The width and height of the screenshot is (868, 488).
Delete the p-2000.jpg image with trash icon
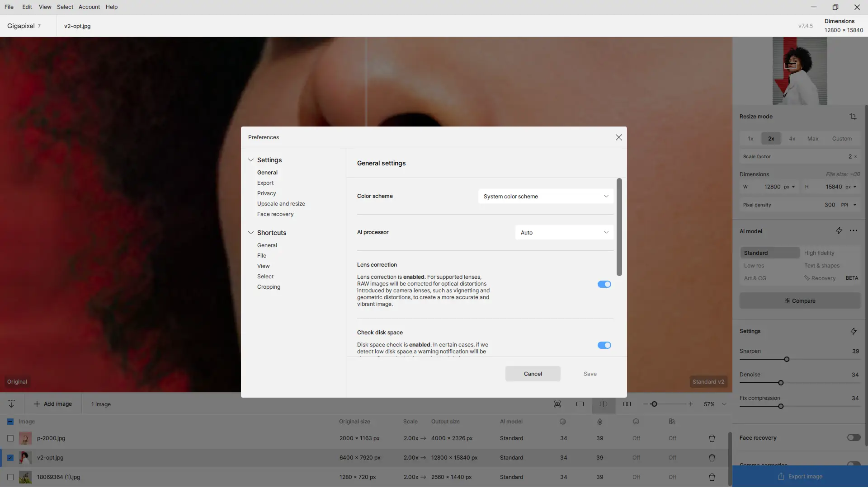point(712,438)
